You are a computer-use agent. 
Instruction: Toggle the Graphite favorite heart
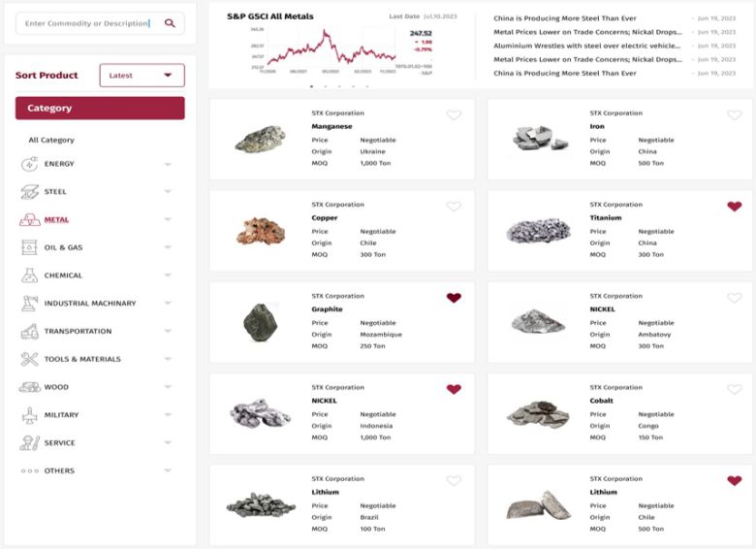tap(454, 298)
